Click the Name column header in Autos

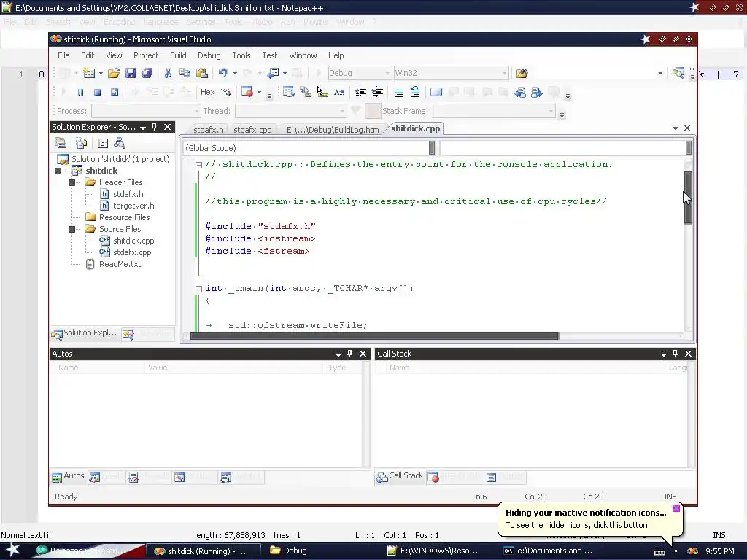pyautogui.click(x=98, y=367)
